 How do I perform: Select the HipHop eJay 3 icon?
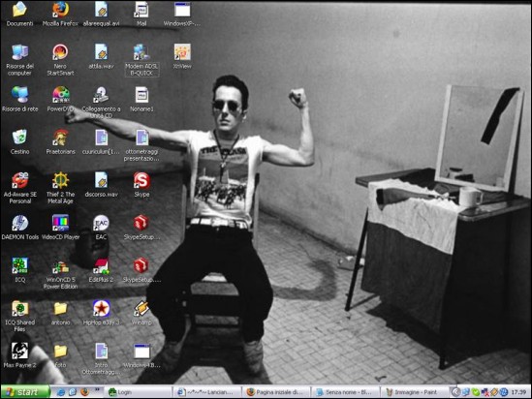coord(101,313)
